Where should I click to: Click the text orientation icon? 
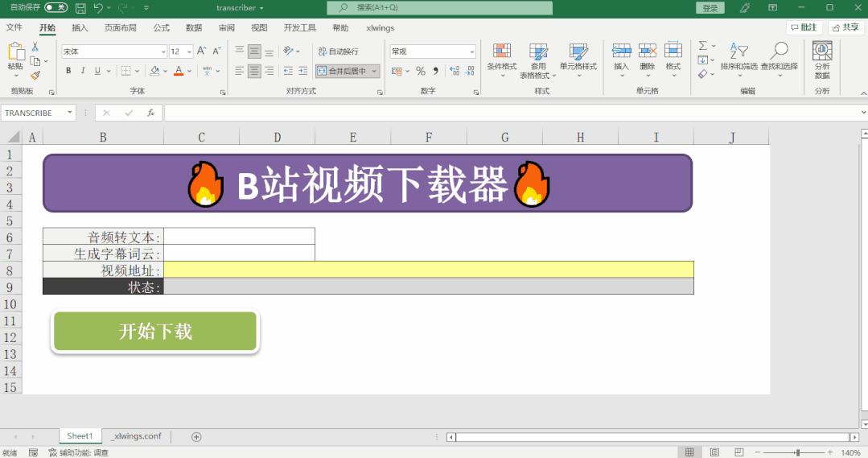point(289,51)
